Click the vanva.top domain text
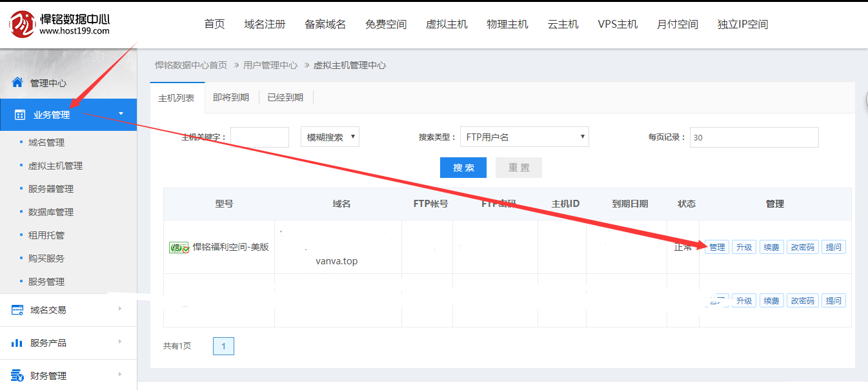 pos(337,261)
